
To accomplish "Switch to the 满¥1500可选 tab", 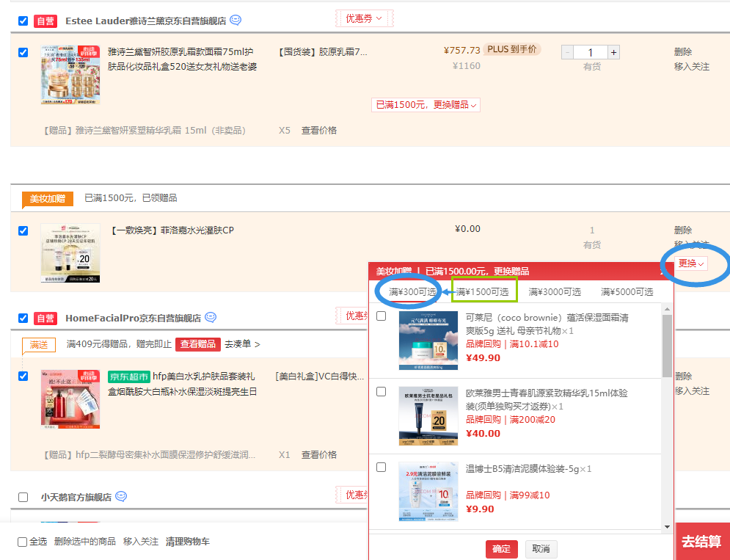I will (483, 292).
